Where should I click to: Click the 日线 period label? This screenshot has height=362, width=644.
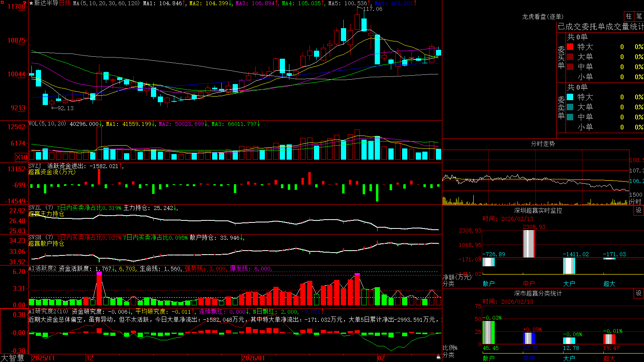point(65,3)
